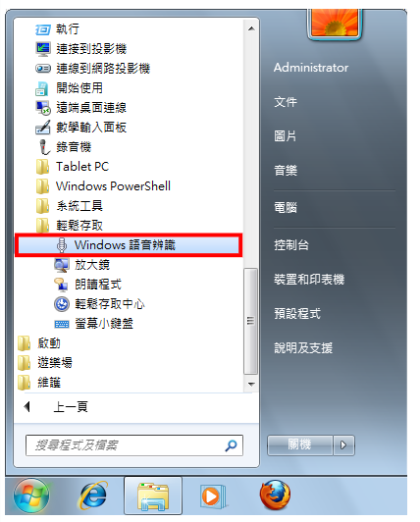Click the 執行 run icon
This screenshot has height=522, width=420.
43,29
